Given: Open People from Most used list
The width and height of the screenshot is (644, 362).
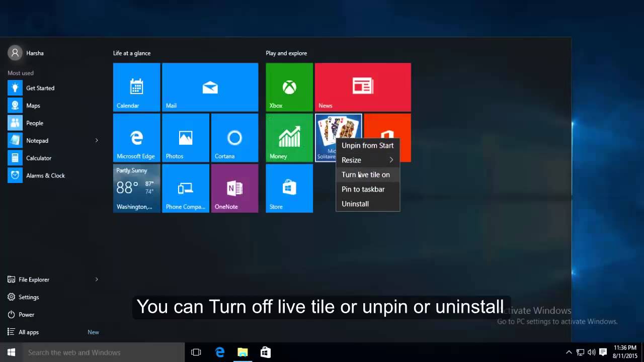Looking at the screenshot, I should pos(53,123).
